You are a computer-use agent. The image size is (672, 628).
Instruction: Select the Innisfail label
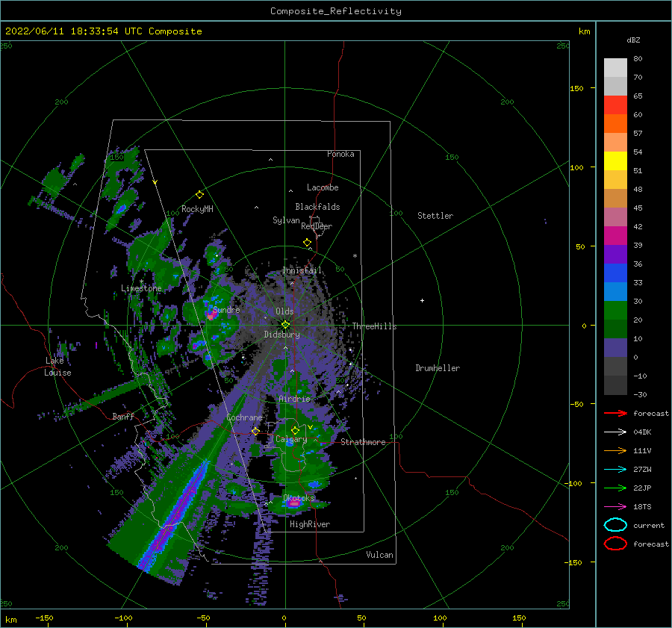pos(302,270)
